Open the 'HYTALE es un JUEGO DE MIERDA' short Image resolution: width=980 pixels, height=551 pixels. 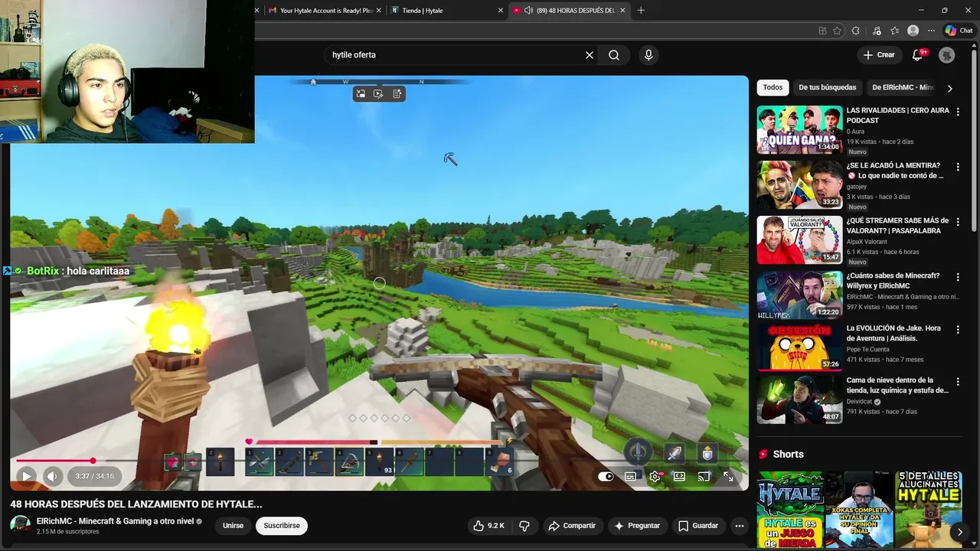(790, 510)
